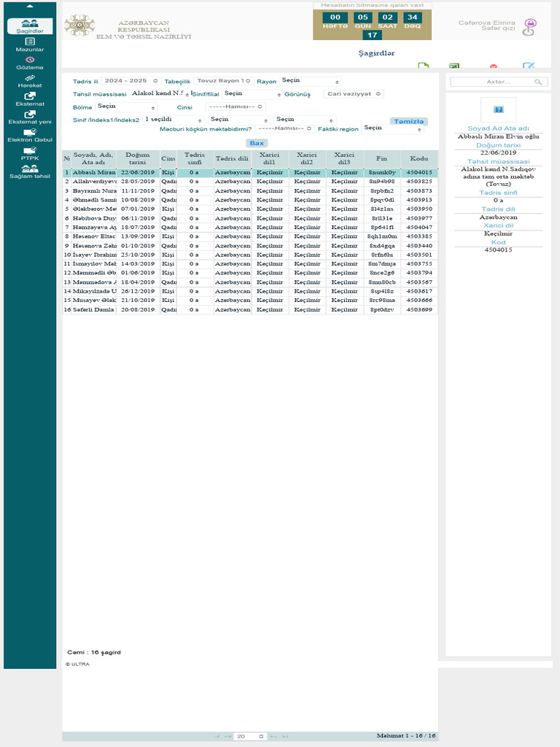560x747 pixels.
Task: Open the İndeks2 dropdown
Action: (306, 120)
